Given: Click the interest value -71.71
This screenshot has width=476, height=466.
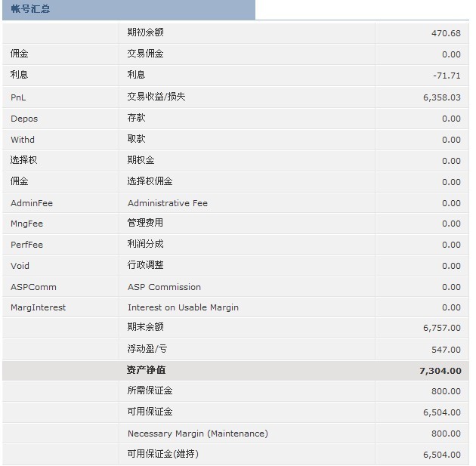Looking at the screenshot, I should (x=447, y=76).
